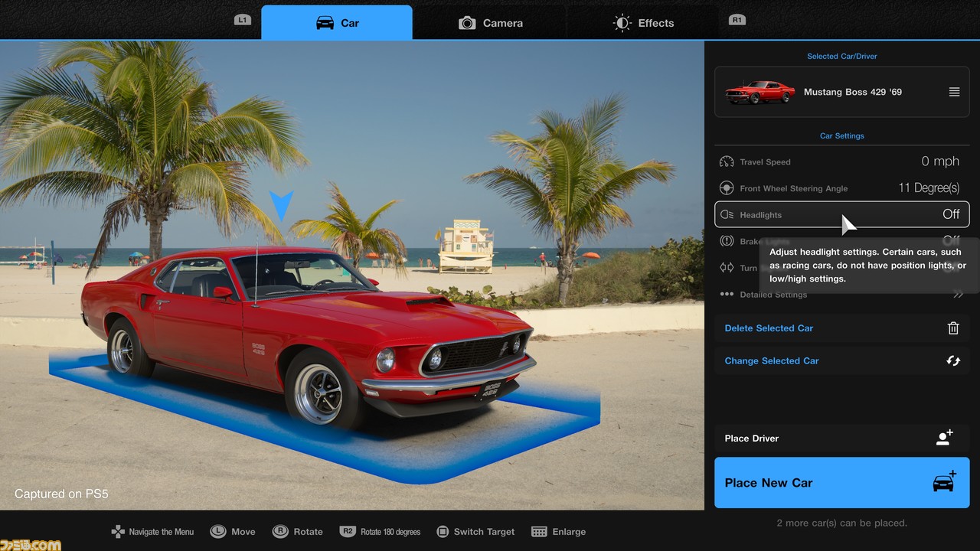The image size is (980, 551).
Task: Click Delete Selected Car
Action: click(x=842, y=328)
